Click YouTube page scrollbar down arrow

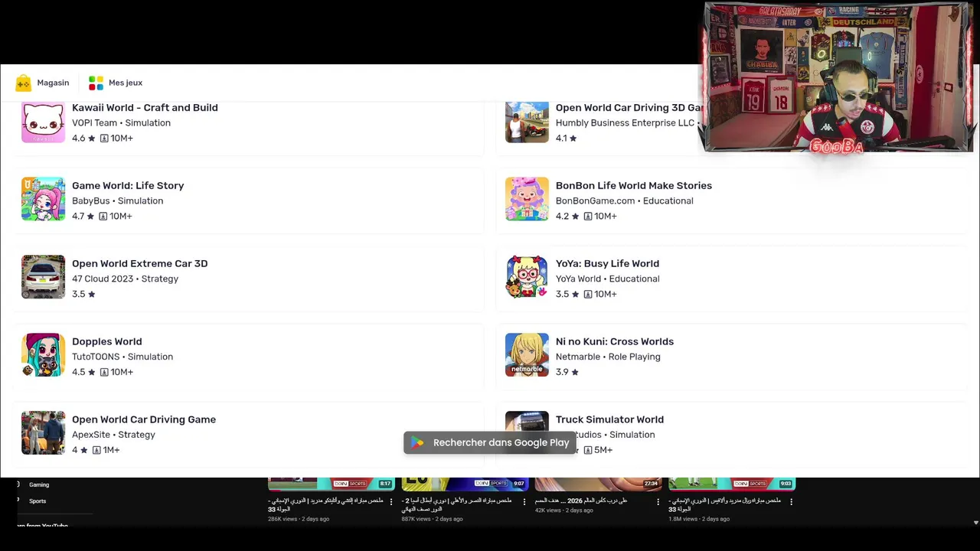point(975,523)
